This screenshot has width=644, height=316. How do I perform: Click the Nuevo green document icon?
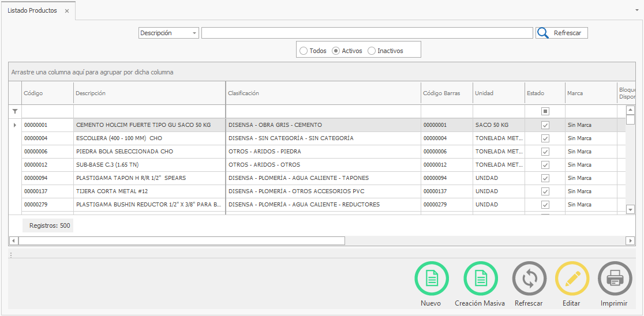[x=431, y=279]
